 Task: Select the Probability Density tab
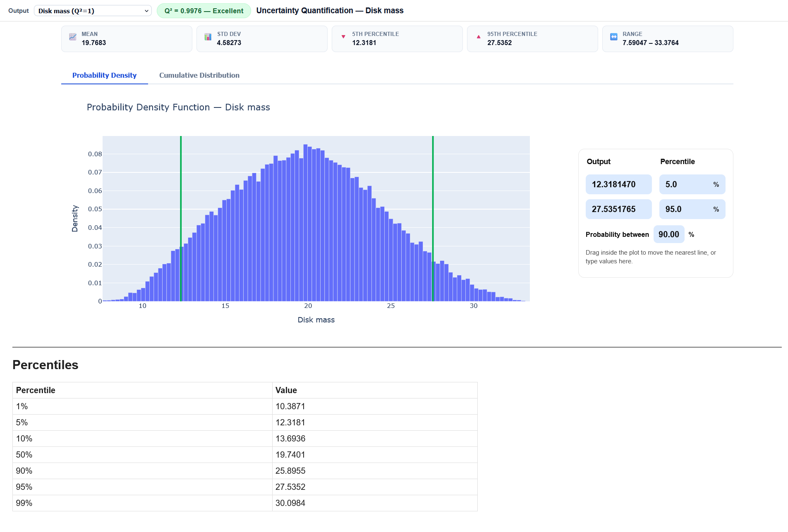(104, 75)
